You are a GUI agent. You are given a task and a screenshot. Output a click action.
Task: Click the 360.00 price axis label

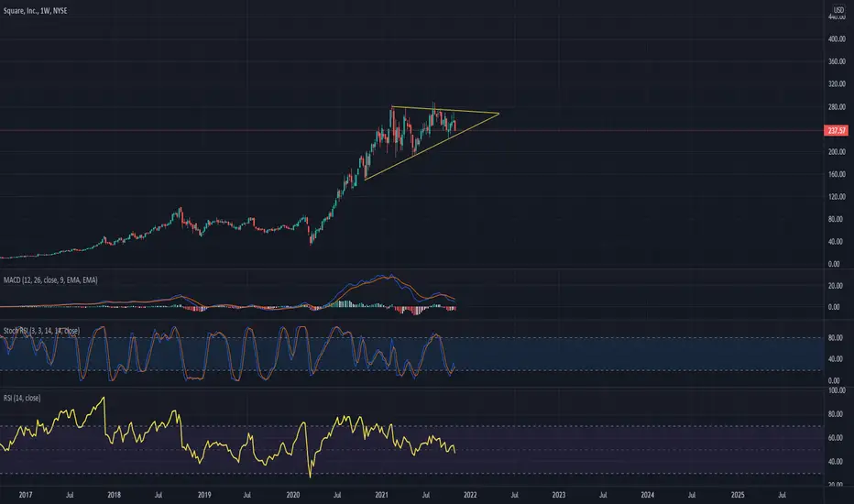[837, 61]
